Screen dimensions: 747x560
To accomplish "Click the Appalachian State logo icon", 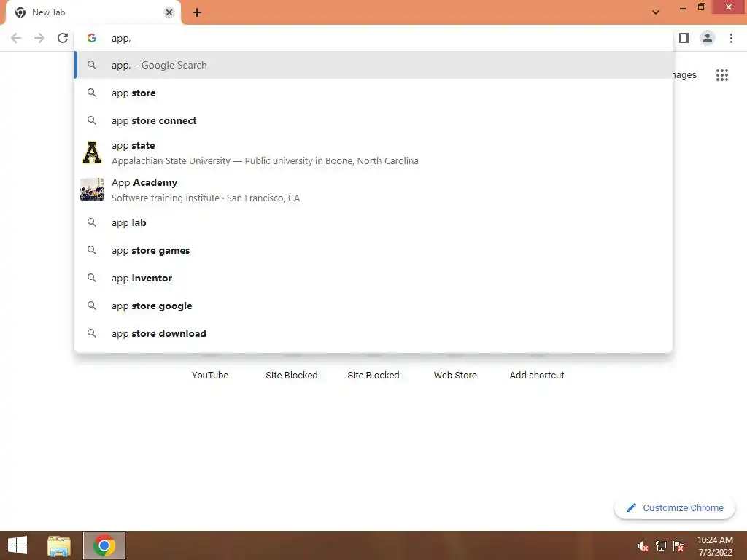I will [92, 153].
